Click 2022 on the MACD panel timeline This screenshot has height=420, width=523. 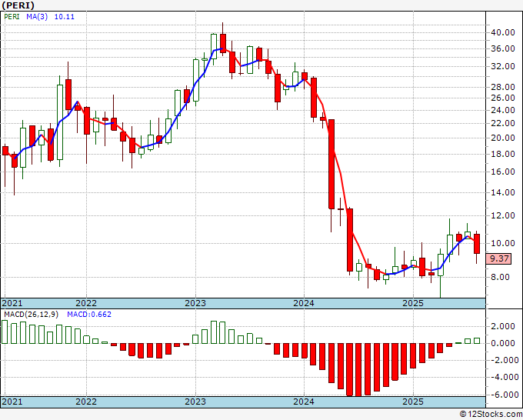coord(86,402)
